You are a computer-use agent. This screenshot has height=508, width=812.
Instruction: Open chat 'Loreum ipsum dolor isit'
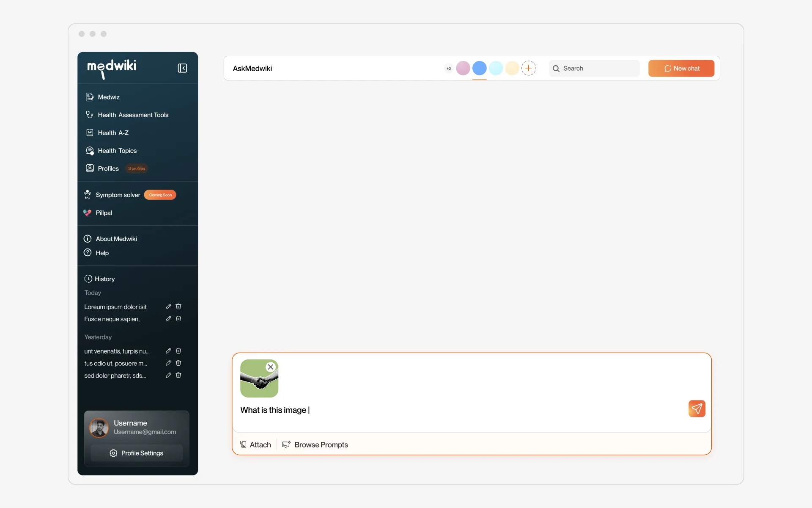pos(115,307)
